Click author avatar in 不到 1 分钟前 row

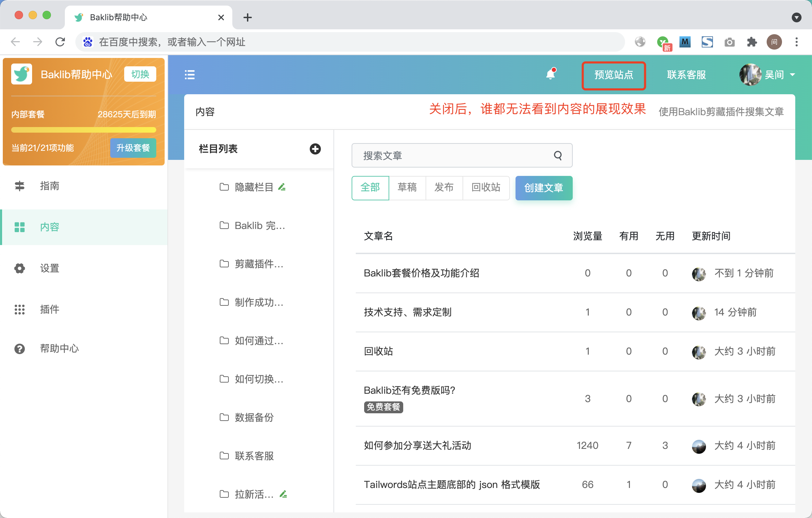pos(699,274)
